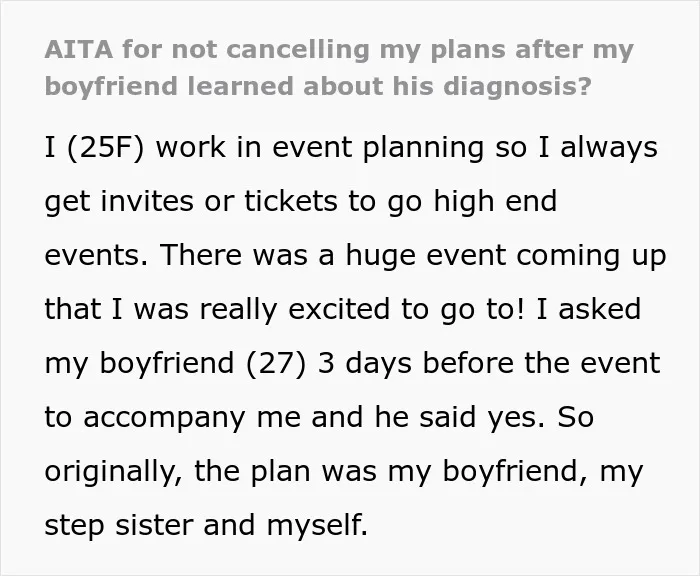This screenshot has height=576, width=700.
Task: Click the word 'originally,' in the paragraph
Action: pyautogui.click(x=113, y=471)
